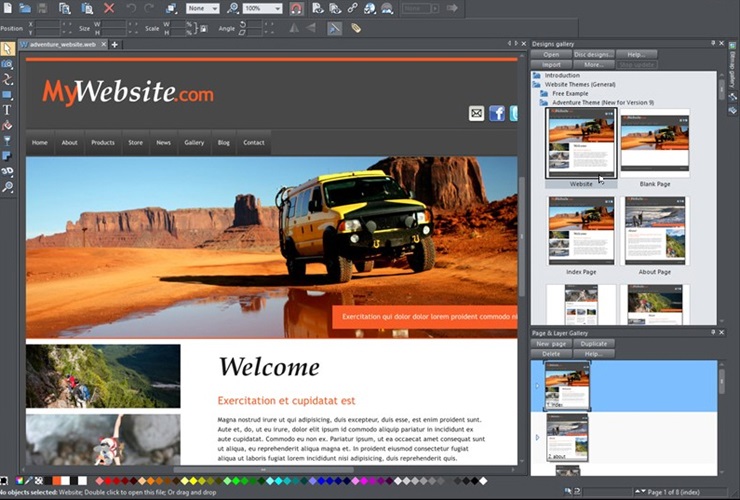Click the red snap magnet icon
The height and width of the screenshot is (500, 740).
coord(296,8)
